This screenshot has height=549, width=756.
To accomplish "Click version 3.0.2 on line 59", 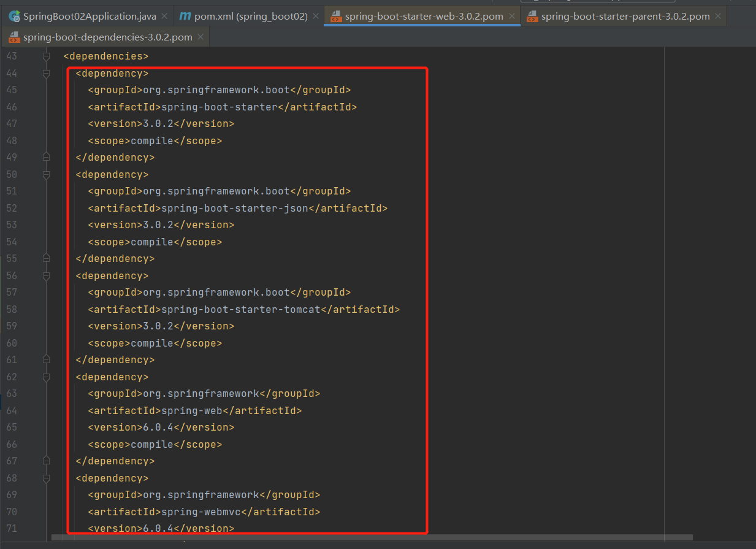I will (x=158, y=326).
